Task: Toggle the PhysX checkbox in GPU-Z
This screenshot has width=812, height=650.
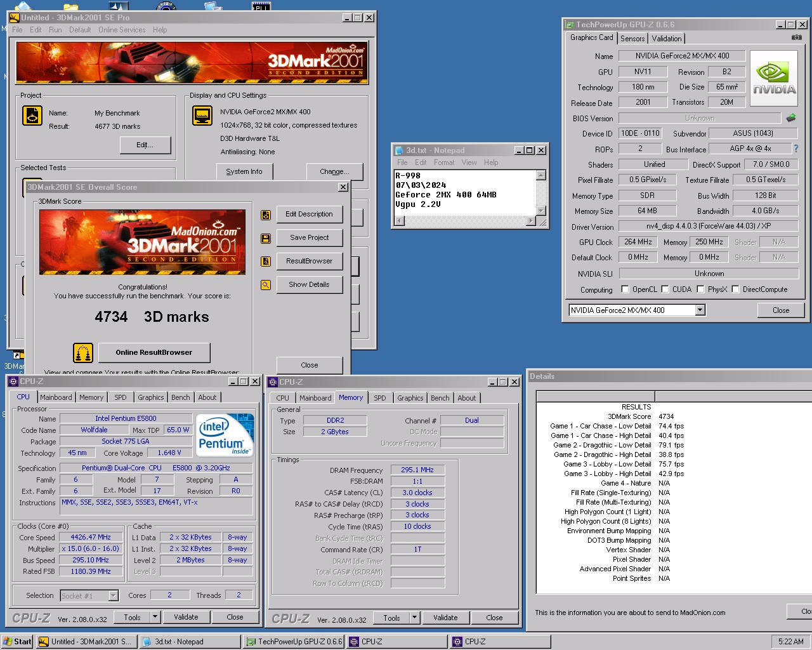Action: [700, 289]
